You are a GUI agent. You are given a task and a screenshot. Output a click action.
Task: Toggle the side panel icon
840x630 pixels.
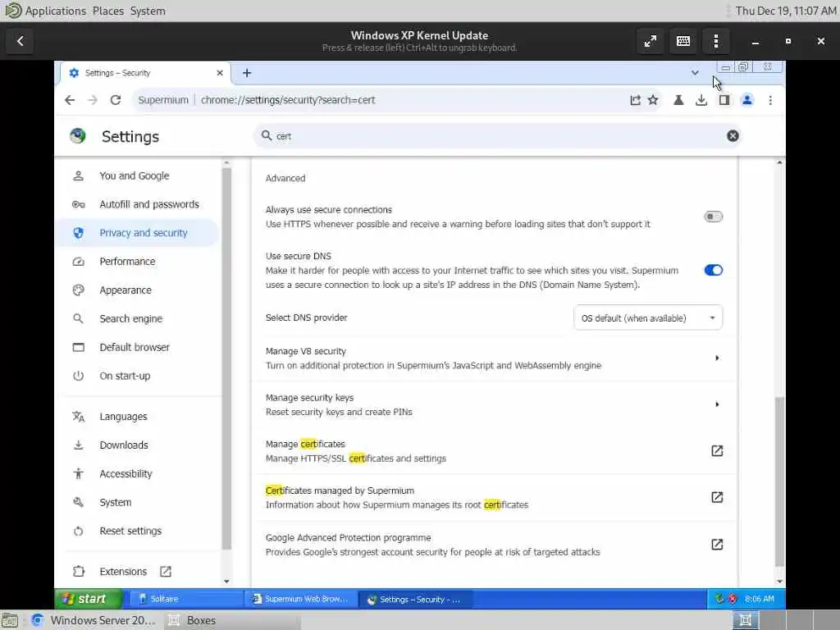[x=724, y=100]
